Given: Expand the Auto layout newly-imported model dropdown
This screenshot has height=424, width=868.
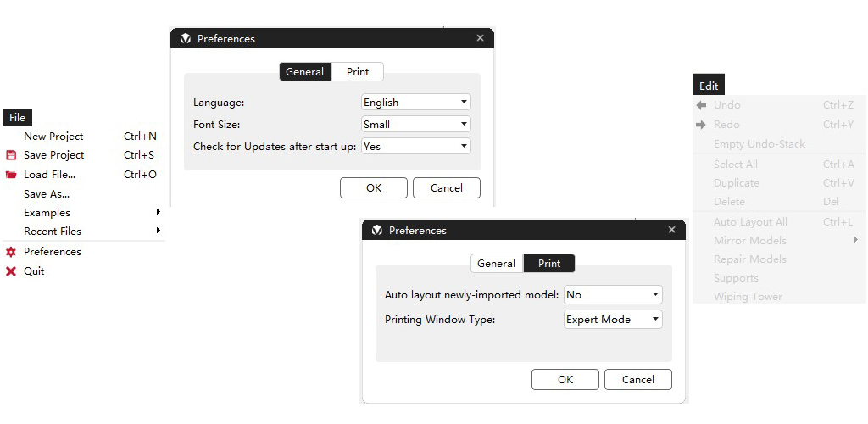Looking at the screenshot, I should tap(613, 294).
